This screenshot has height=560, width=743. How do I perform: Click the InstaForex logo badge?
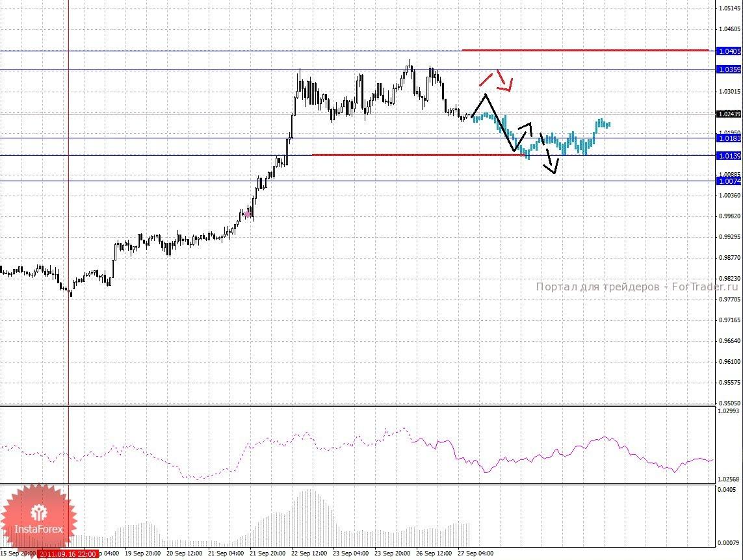[x=38, y=520]
